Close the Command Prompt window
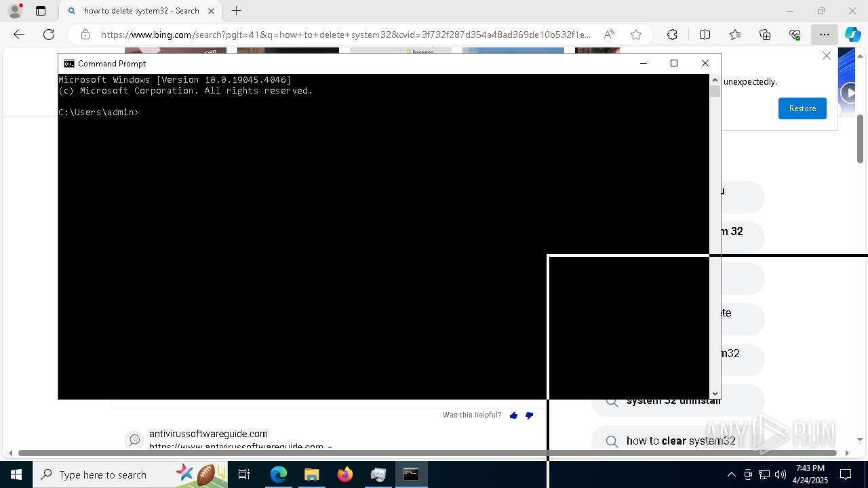868x488 pixels. click(705, 63)
